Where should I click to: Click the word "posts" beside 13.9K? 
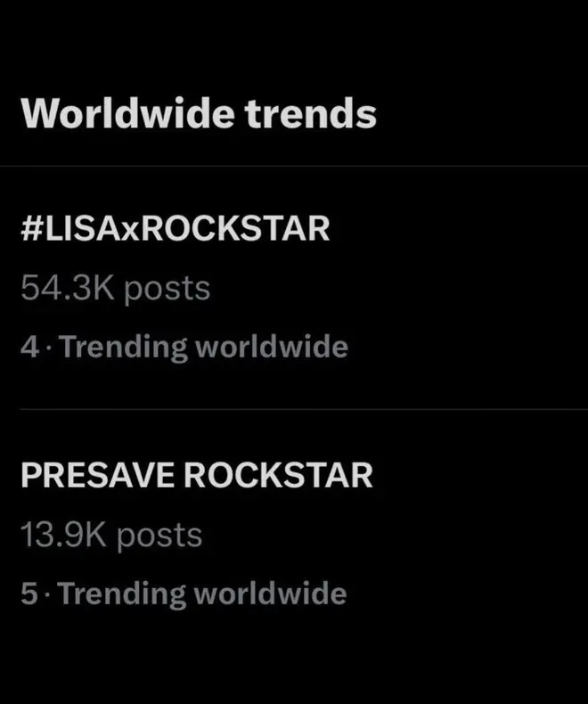(160, 536)
